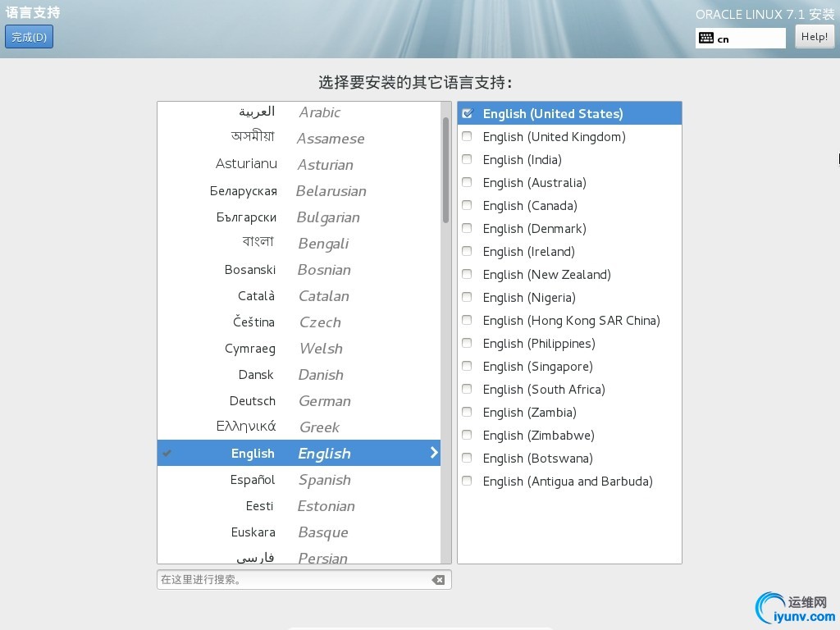Image resolution: width=840 pixels, height=630 pixels.
Task: Click the language search input field
Action: pyautogui.click(x=304, y=580)
